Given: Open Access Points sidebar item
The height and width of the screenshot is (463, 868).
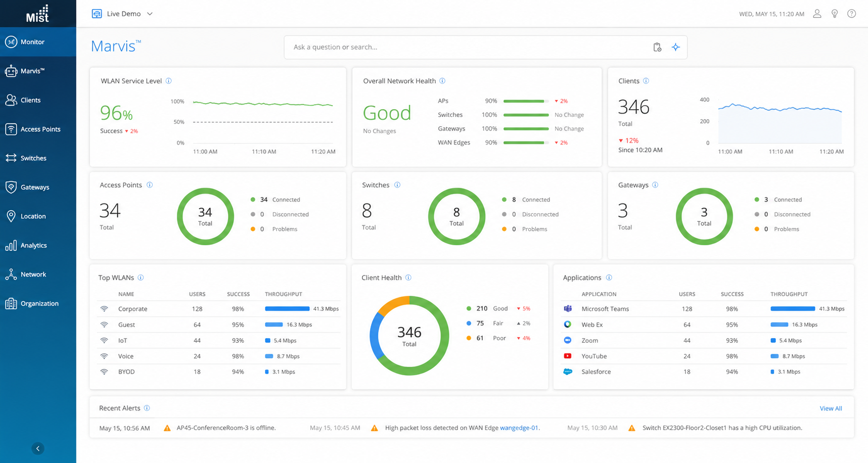Looking at the screenshot, I should [38, 129].
